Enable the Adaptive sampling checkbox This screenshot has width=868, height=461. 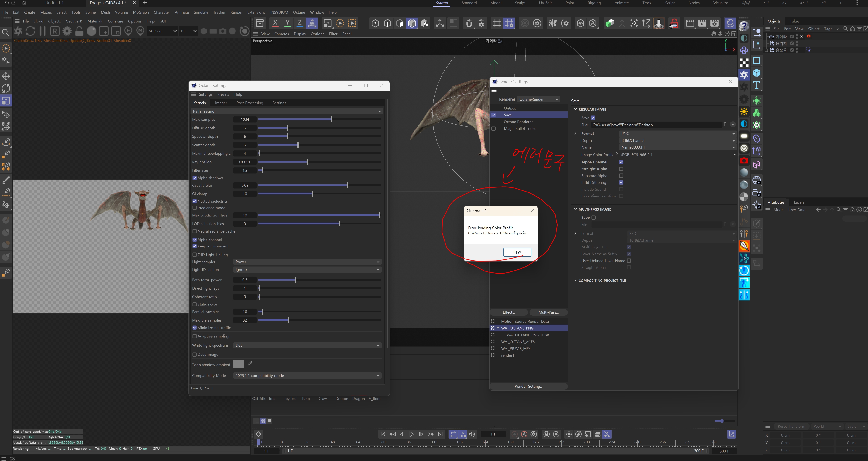tap(194, 336)
